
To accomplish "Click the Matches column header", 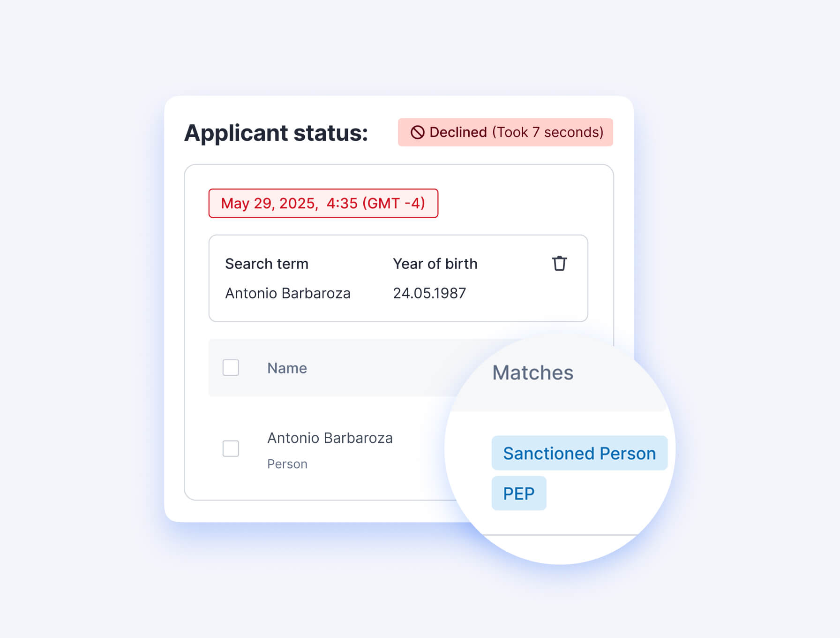I will (x=532, y=373).
